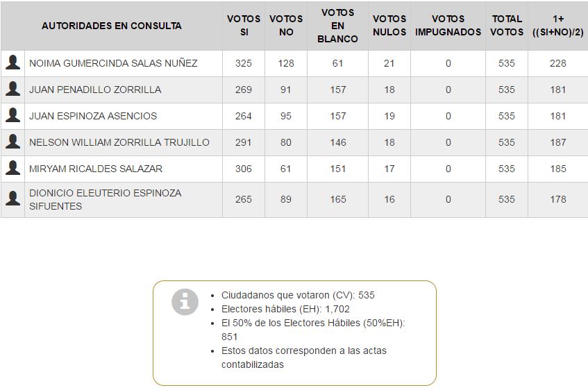The image size is (588, 388).
Task: Click the Ciudadanos que votaron (CV) line
Action: 298,295
